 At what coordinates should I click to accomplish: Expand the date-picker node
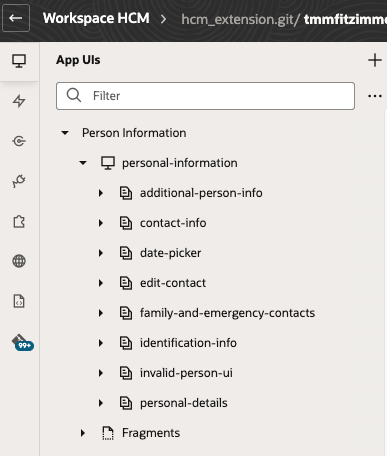point(101,253)
